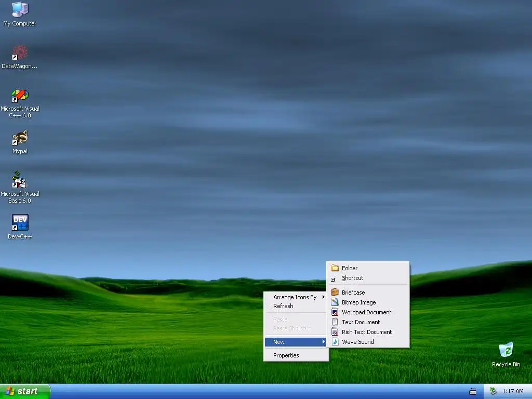The image size is (532, 399).
Task: Click the 1:17 AM clock in the tray
Action: [513, 392]
